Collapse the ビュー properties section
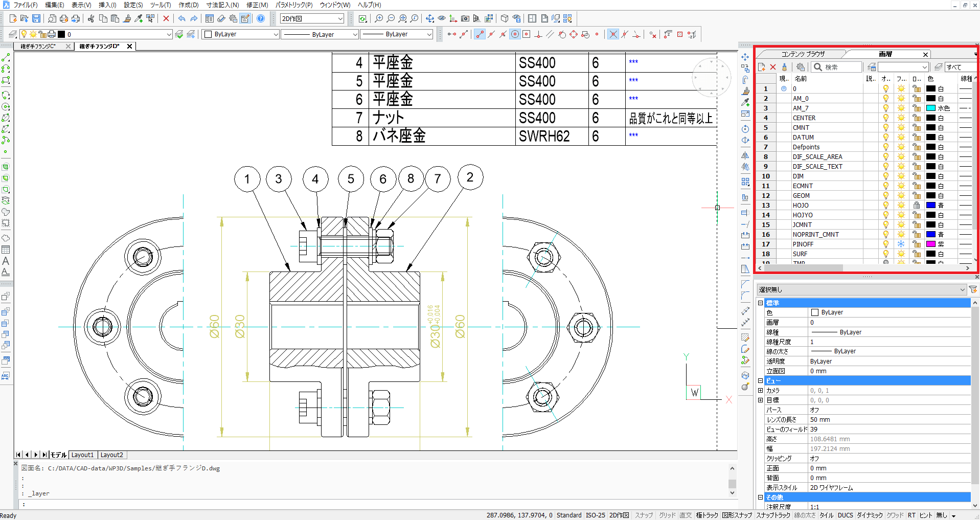 (760, 380)
